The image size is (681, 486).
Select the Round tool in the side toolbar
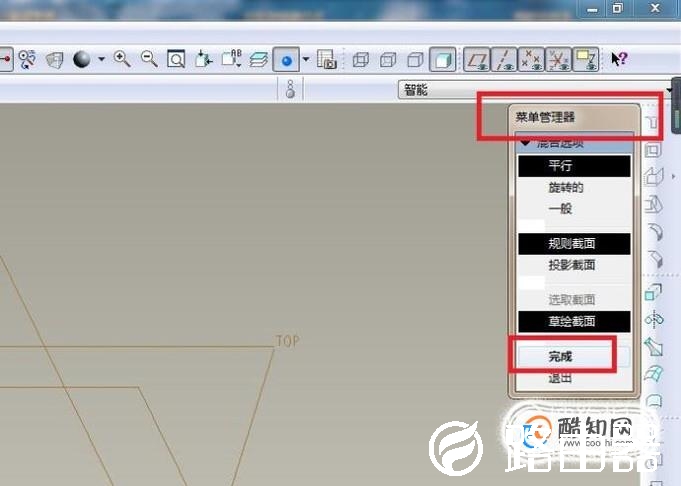coord(655,231)
